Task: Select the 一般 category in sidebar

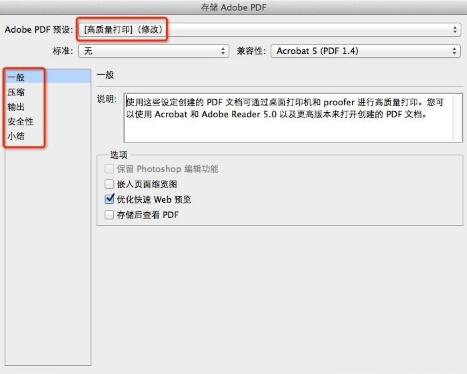Action: click(48, 77)
